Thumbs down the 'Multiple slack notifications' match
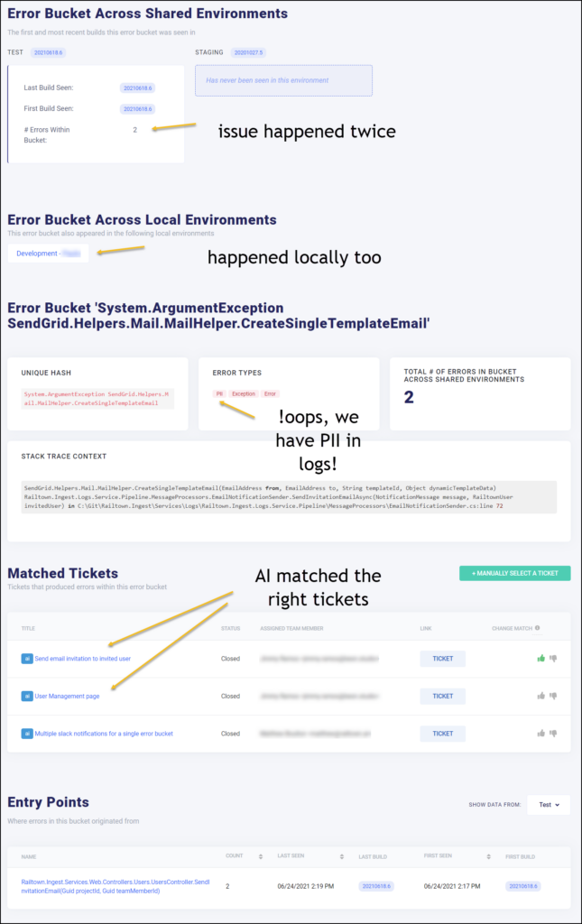 click(x=553, y=734)
